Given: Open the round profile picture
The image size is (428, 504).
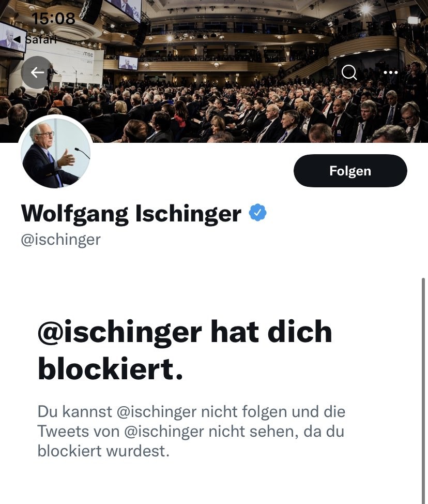Looking at the screenshot, I should (55, 153).
